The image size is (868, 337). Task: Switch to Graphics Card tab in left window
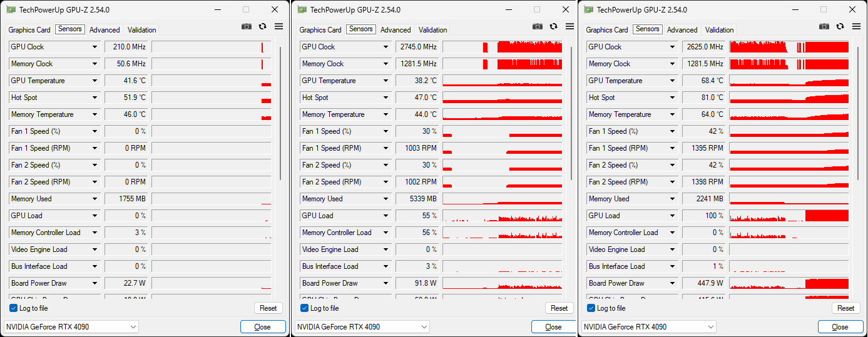tap(29, 30)
